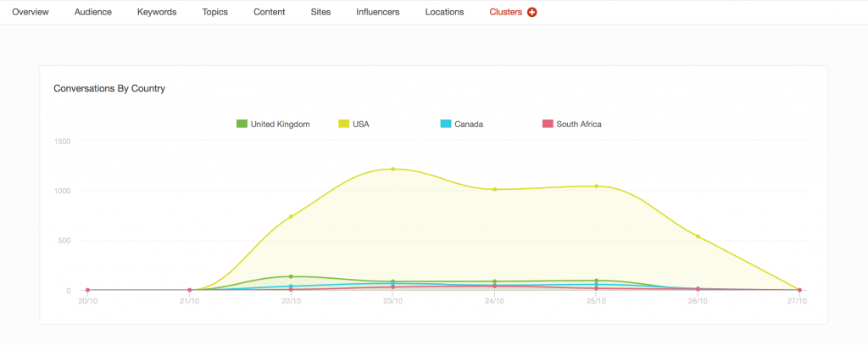Hide the Canada series in legend
Image resolution: width=868 pixels, height=345 pixels.
(x=468, y=124)
